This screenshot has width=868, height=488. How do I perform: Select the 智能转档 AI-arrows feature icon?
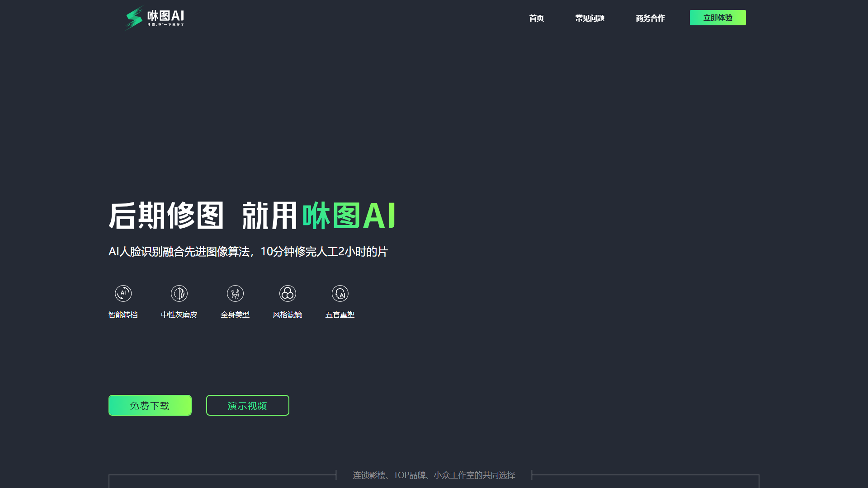pyautogui.click(x=123, y=293)
